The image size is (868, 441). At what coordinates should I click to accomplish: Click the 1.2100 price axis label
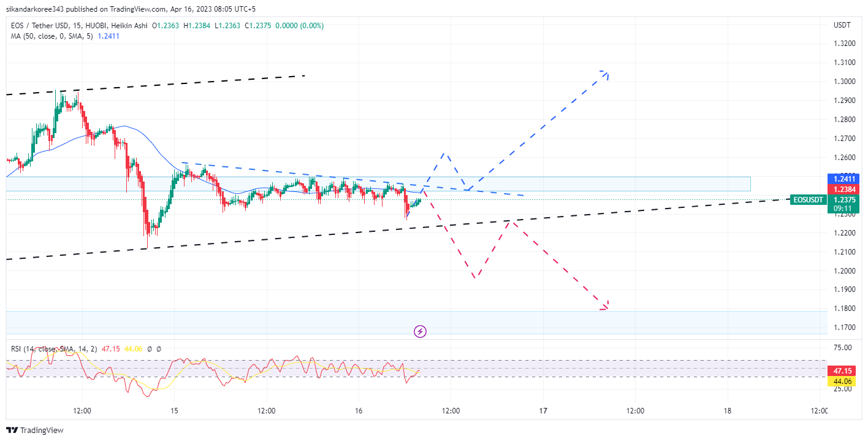[x=844, y=252]
